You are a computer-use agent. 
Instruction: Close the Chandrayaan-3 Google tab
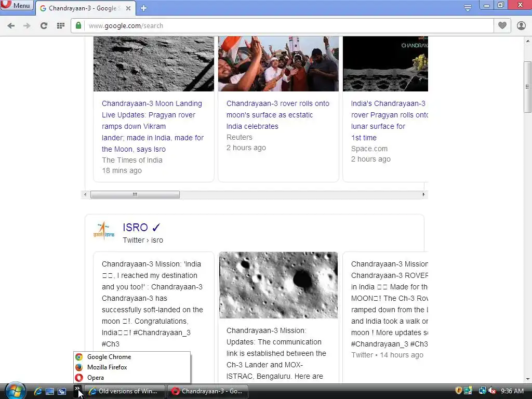pyautogui.click(x=128, y=8)
